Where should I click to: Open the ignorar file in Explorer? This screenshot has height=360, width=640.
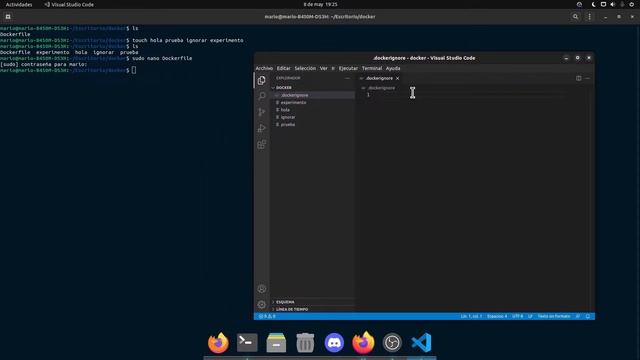click(313, 117)
